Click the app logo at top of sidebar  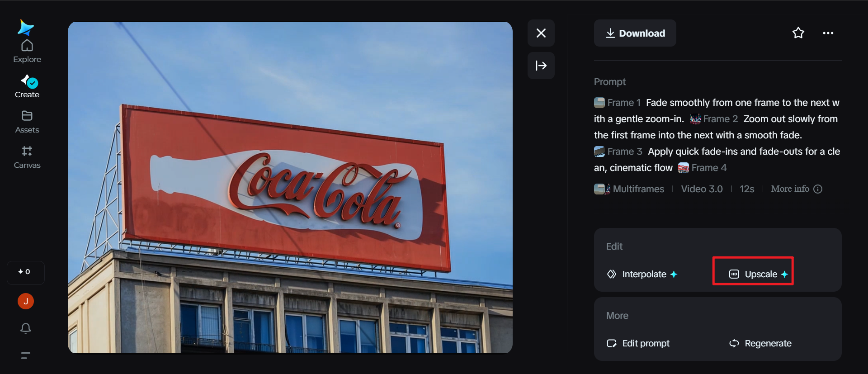(x=25, y=27)
